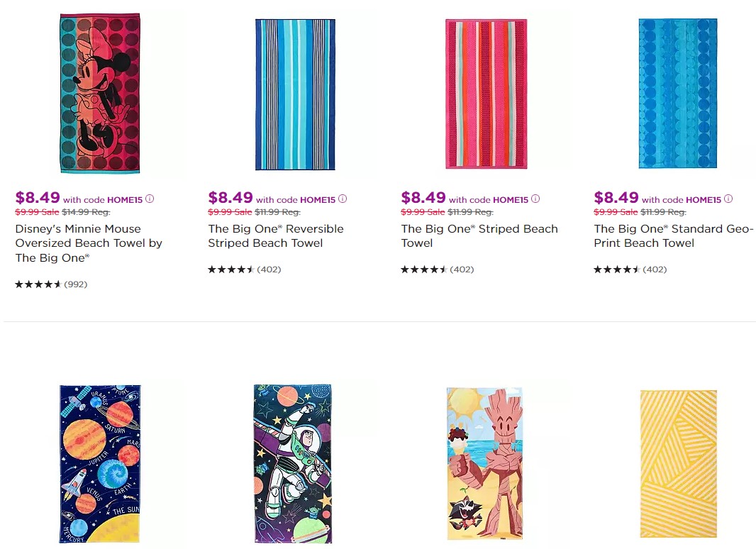The width and height of the screenshot is (756, 549).
Task: Select the solar system planets towel image
Action: [x=100, y=464]
